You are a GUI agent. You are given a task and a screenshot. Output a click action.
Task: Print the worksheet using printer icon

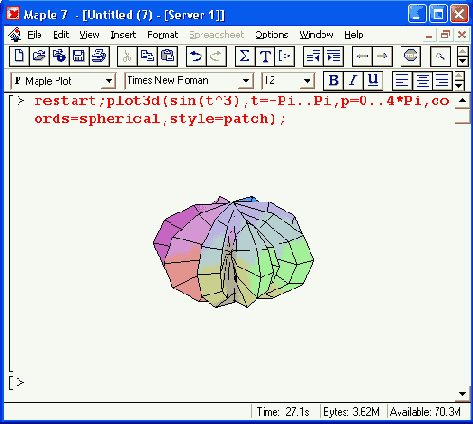click(x=99, y=56)
